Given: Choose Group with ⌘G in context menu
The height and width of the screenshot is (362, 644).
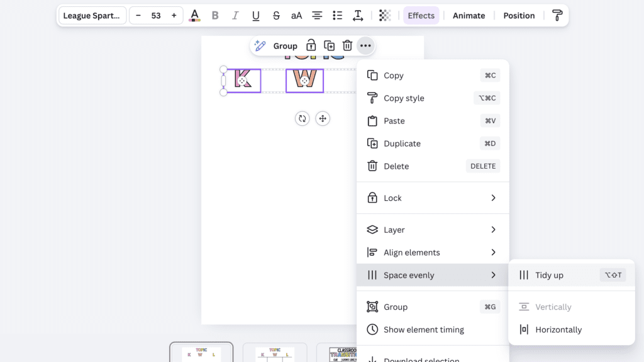Looking at the screenshot, I should pos(433,307).
